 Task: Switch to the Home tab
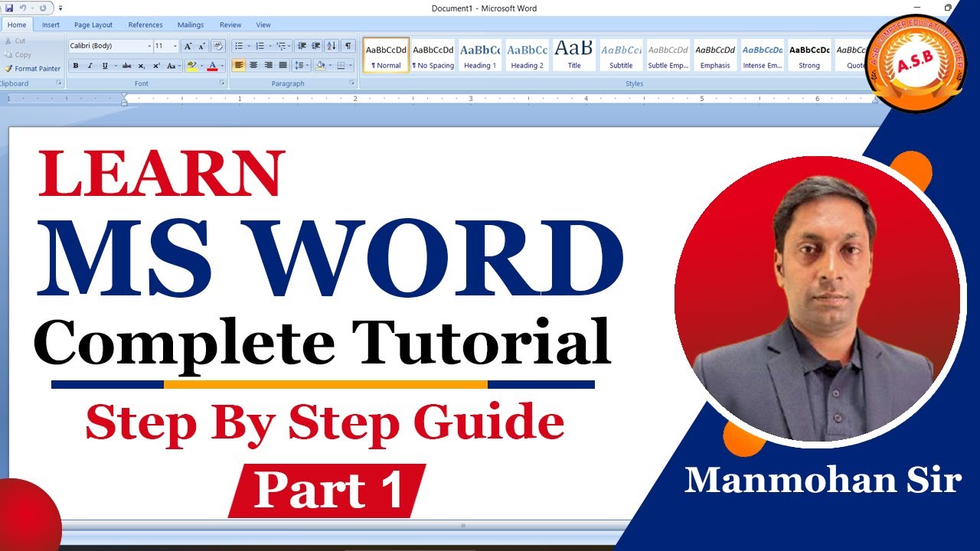[x=16, y=24]
